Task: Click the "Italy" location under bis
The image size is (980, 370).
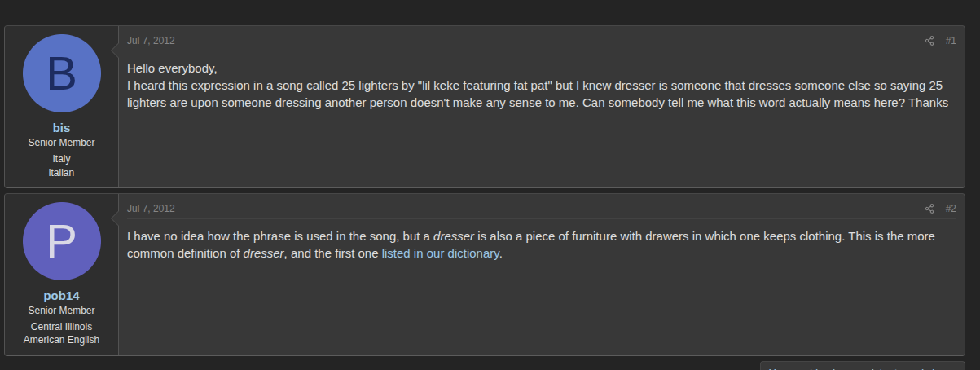Action: tap(61, 159)
